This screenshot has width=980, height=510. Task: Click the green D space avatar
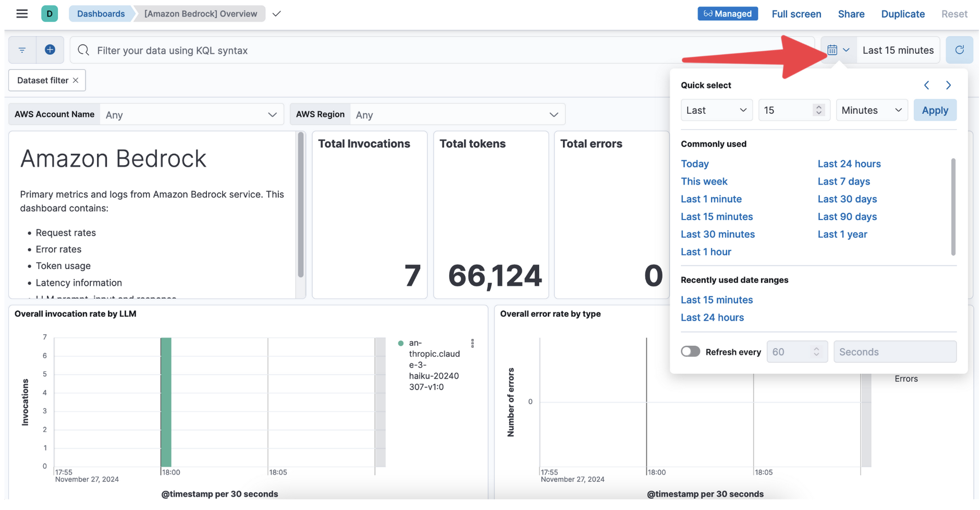[x=50, y=14]
